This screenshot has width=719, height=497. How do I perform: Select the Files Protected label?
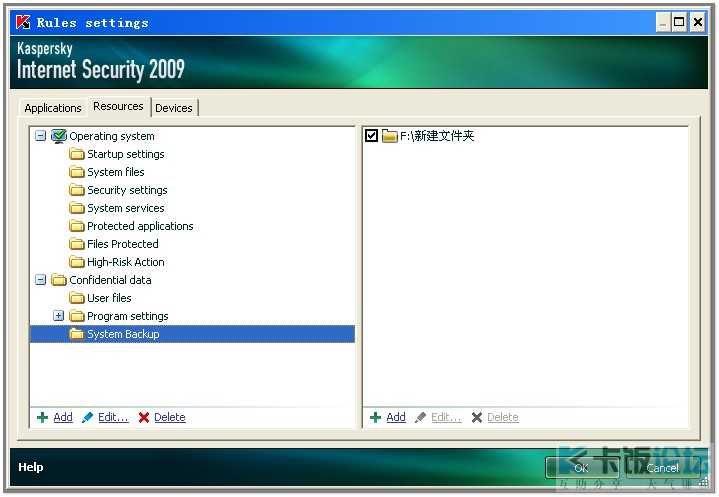pos(122,244)
